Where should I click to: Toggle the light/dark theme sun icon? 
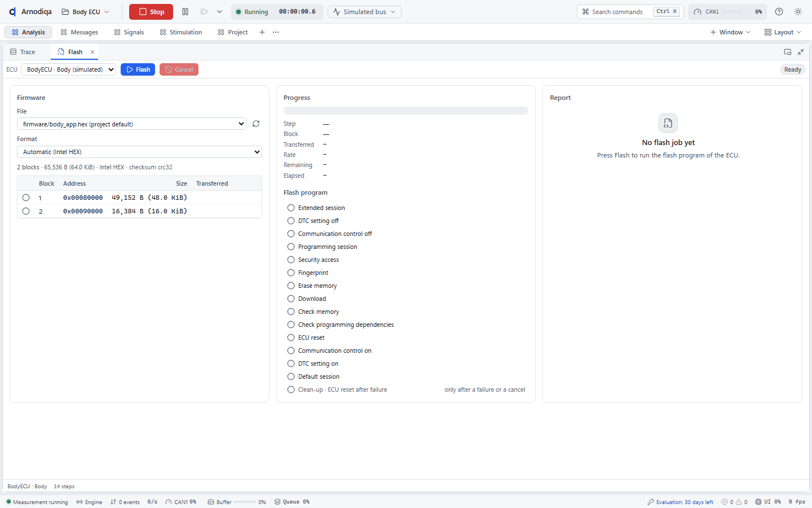click(798, 12)
